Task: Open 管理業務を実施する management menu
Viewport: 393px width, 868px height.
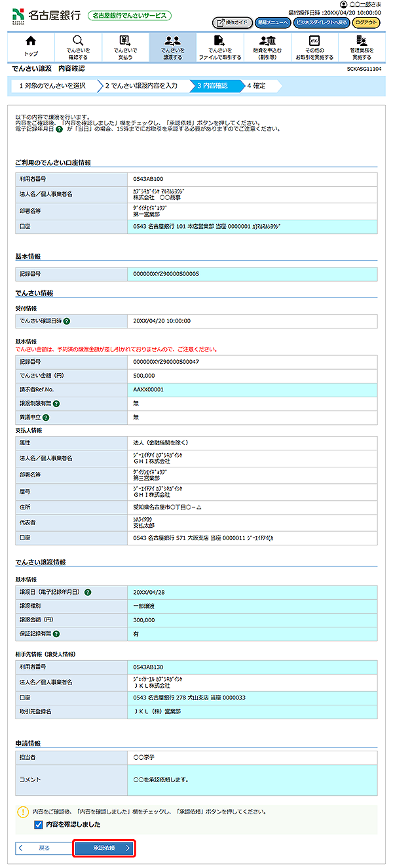Action: [x=361, y=47]
